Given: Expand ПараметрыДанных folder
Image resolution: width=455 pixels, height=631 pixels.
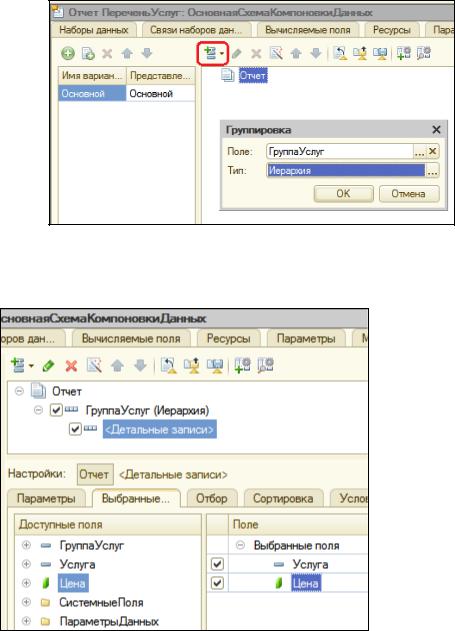Looking at the screenshot, I should pyautogui.click(x=26, y=621).
